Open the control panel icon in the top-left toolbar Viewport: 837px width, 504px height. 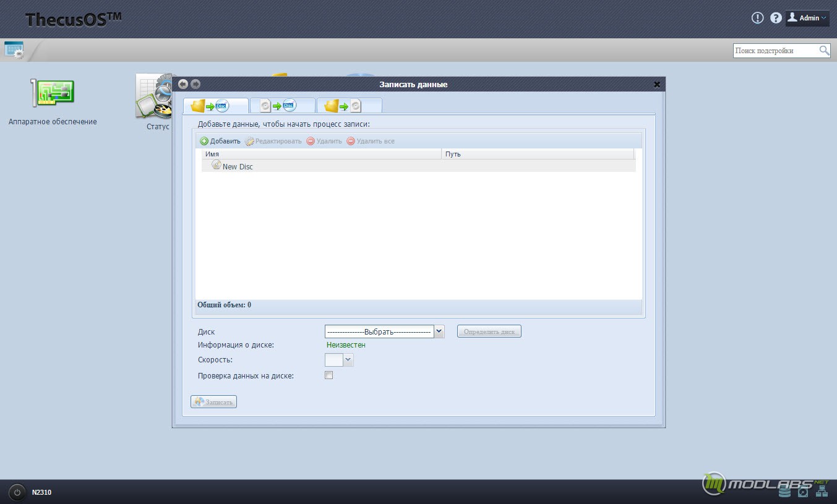coord(14,50)
